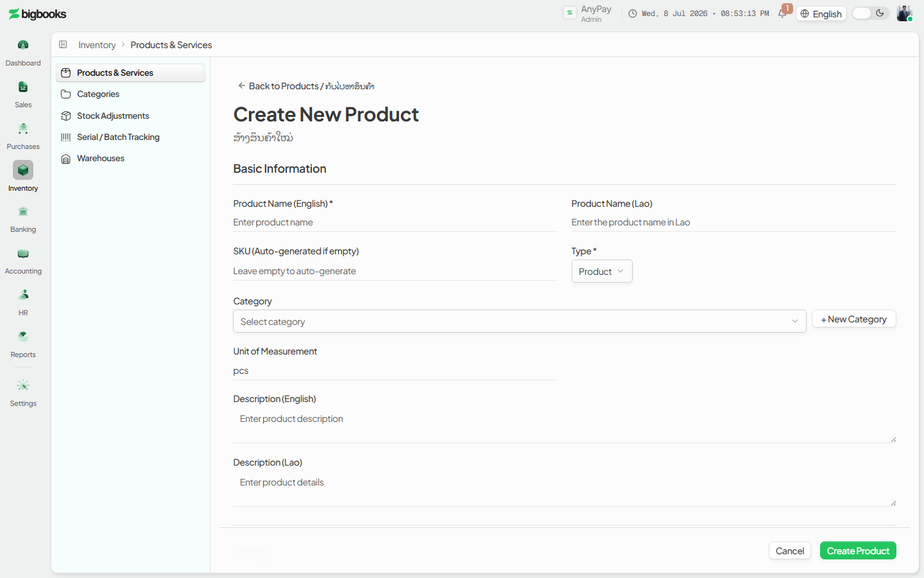Focus the SKU input field

(395, 271)
